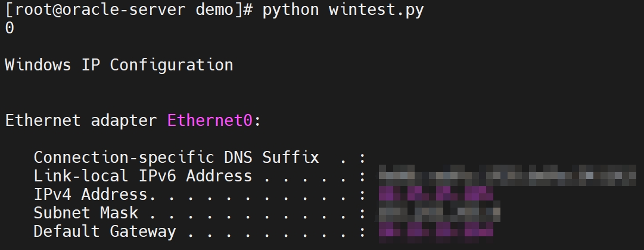Click the word Windows in output heading
This screenshot has height=250, width=644.
click(38, 64)
